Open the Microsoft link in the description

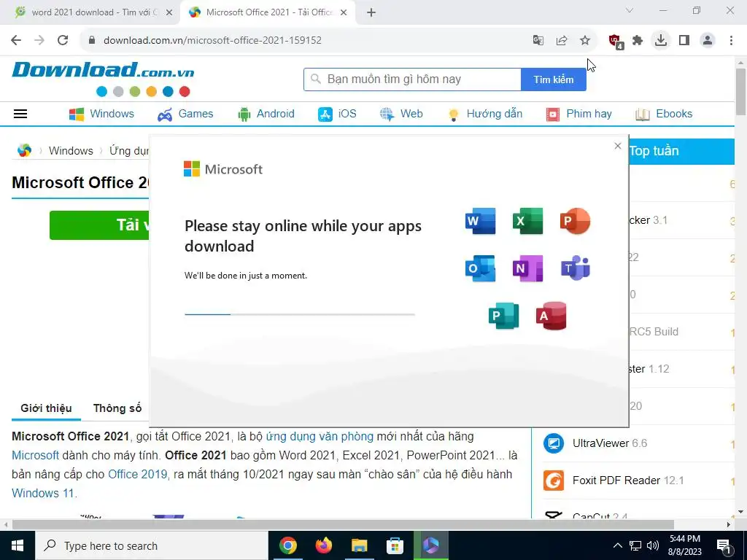(35, 455)
